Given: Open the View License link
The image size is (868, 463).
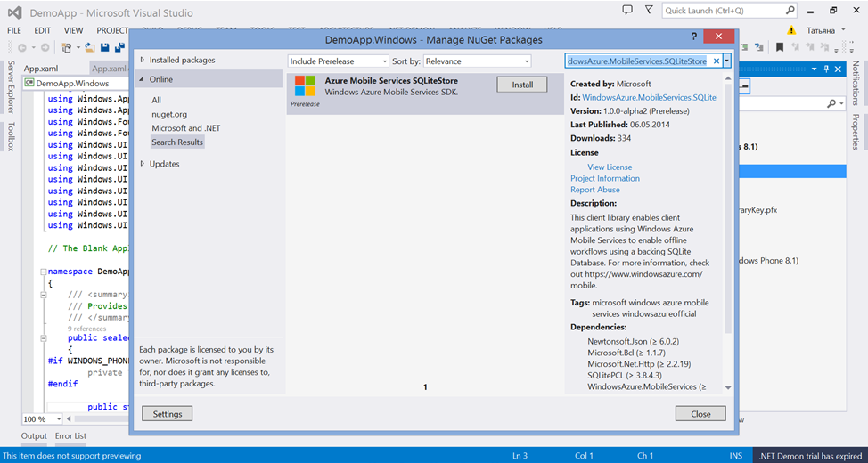Looking at the screenshot, I should click(610, 167).
